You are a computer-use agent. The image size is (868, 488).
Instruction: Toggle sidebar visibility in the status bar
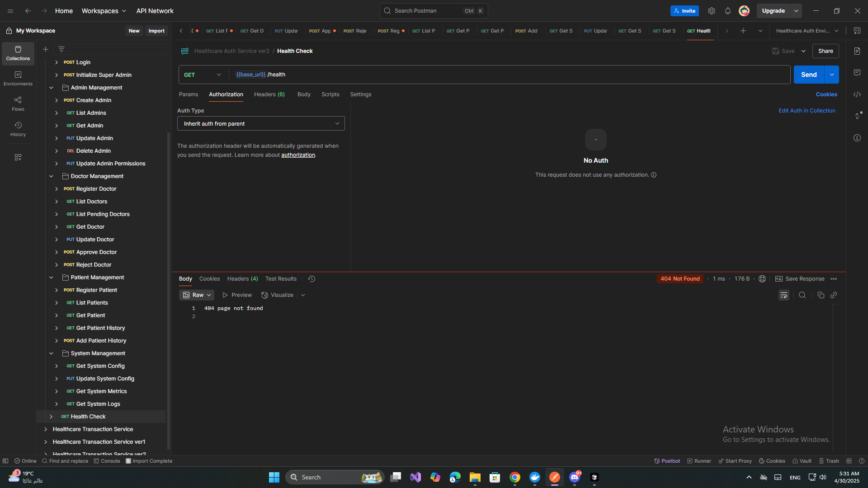5,461
